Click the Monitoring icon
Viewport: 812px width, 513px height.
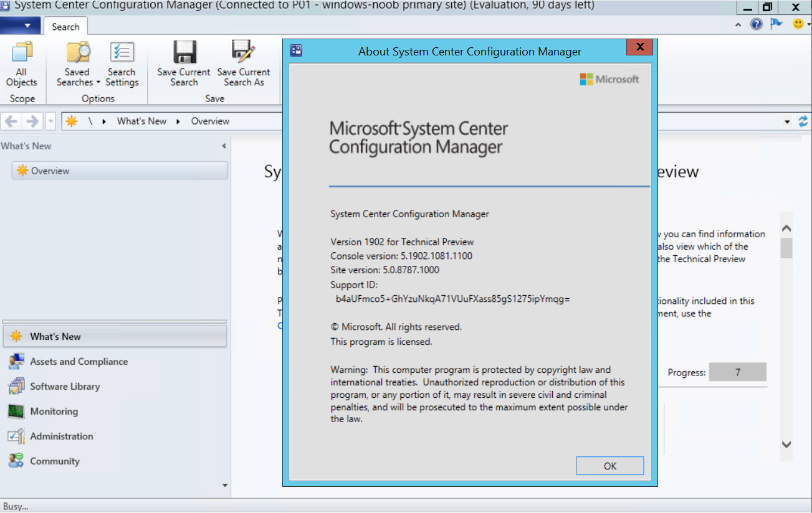[16, 412]
